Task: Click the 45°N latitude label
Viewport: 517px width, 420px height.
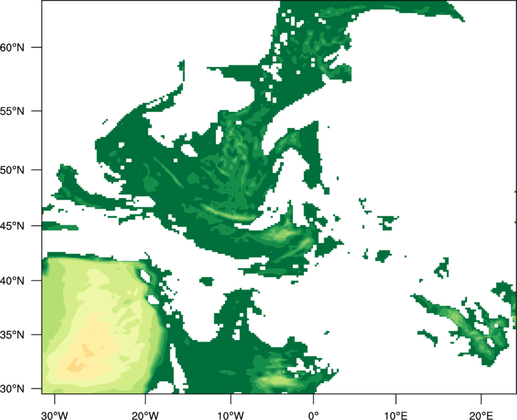Action: coord(12,226)
